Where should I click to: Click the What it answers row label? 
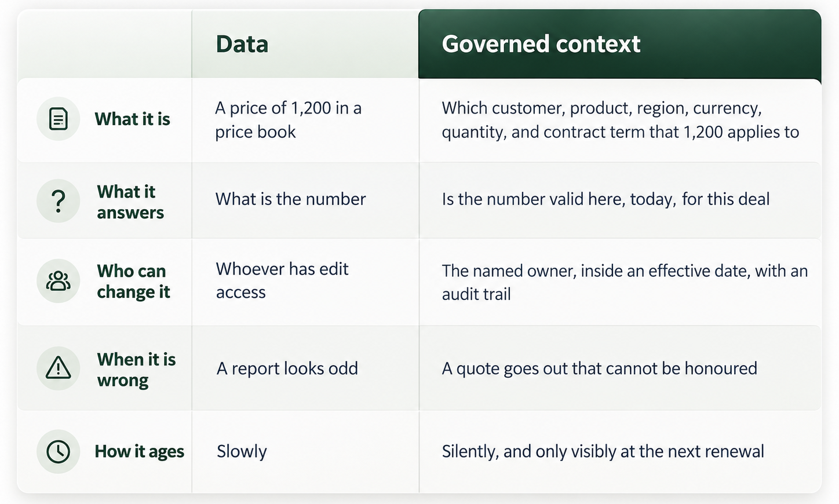tap(130, 202)
